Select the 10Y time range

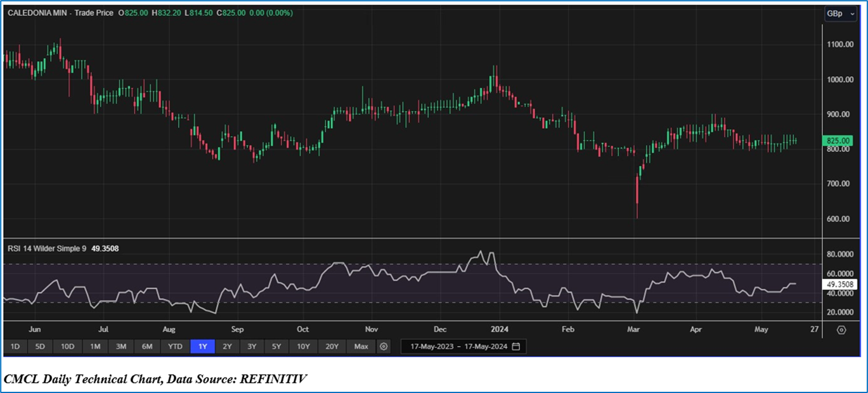coord(303,346)
